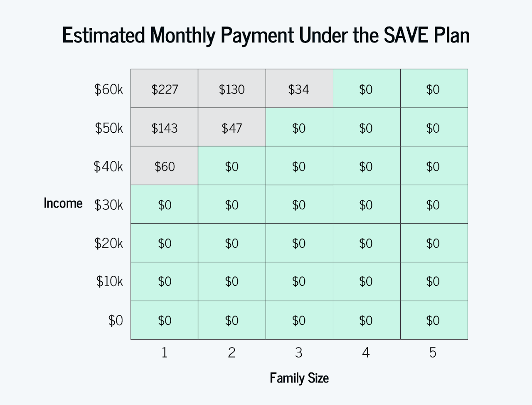
Task: Click $0 cell for $60k, family size 5
Action: (433, 89)
